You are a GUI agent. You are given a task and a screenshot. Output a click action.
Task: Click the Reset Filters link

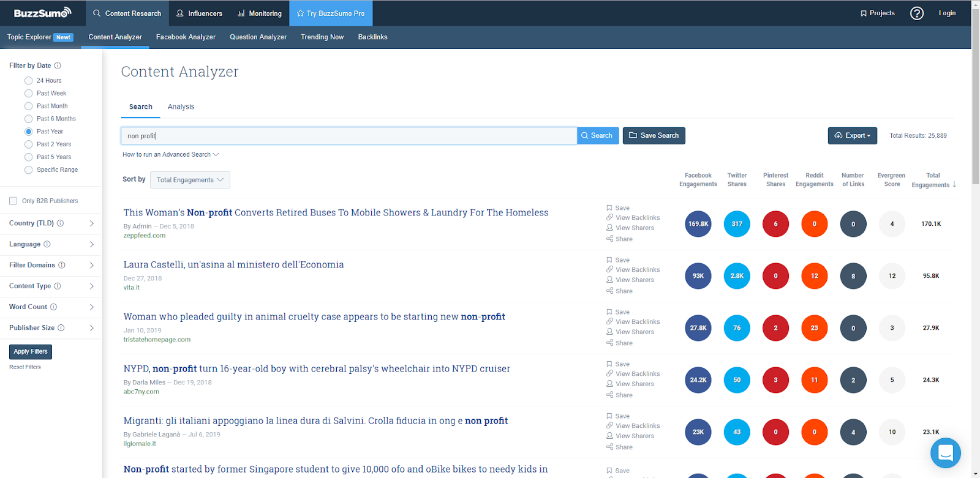pos(25,367)
